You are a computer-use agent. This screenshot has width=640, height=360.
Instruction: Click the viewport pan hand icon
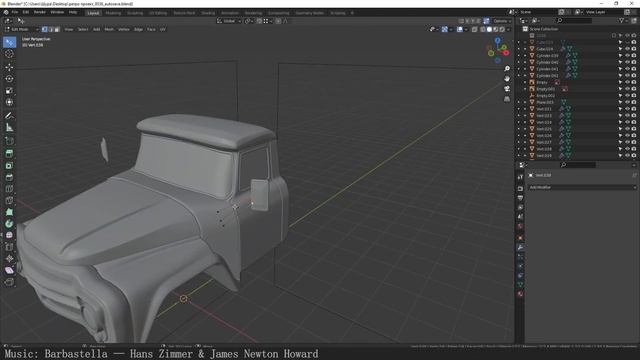point(507,78)
